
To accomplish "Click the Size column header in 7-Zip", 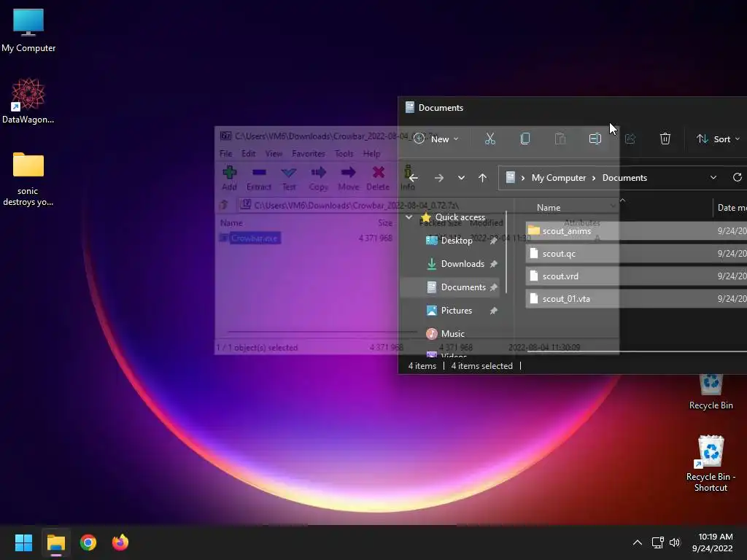I will pyautogui.click(x=385, y=223).
